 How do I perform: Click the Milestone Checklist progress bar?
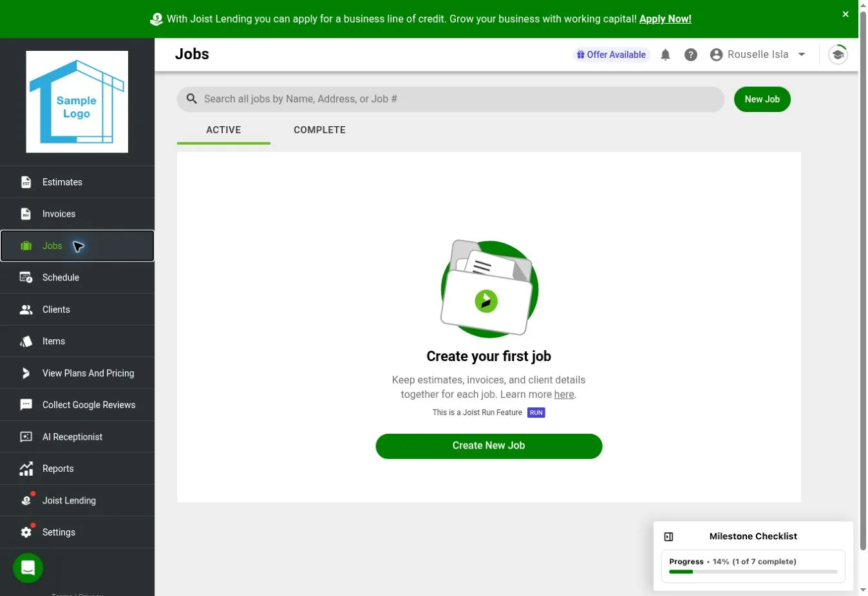(x=753, y=572)
